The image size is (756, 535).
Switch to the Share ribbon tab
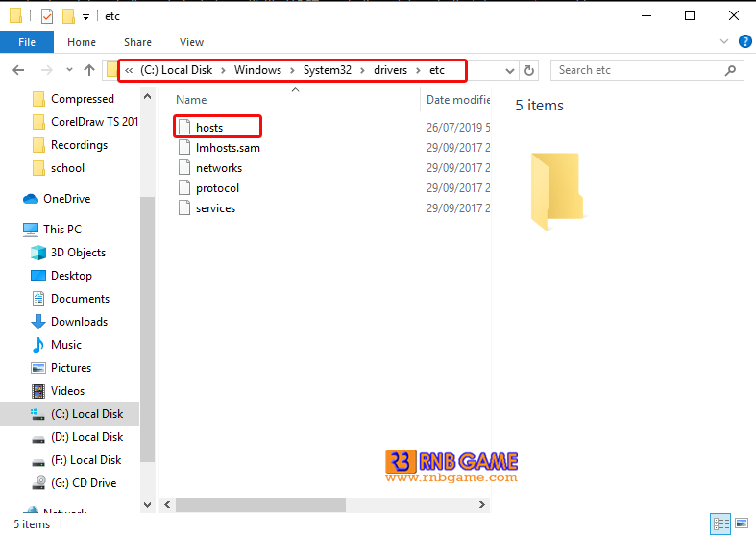[137, 42]
